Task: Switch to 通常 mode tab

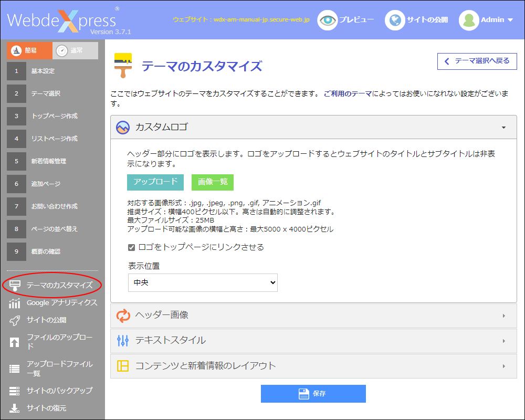Action: pos(75,50)
